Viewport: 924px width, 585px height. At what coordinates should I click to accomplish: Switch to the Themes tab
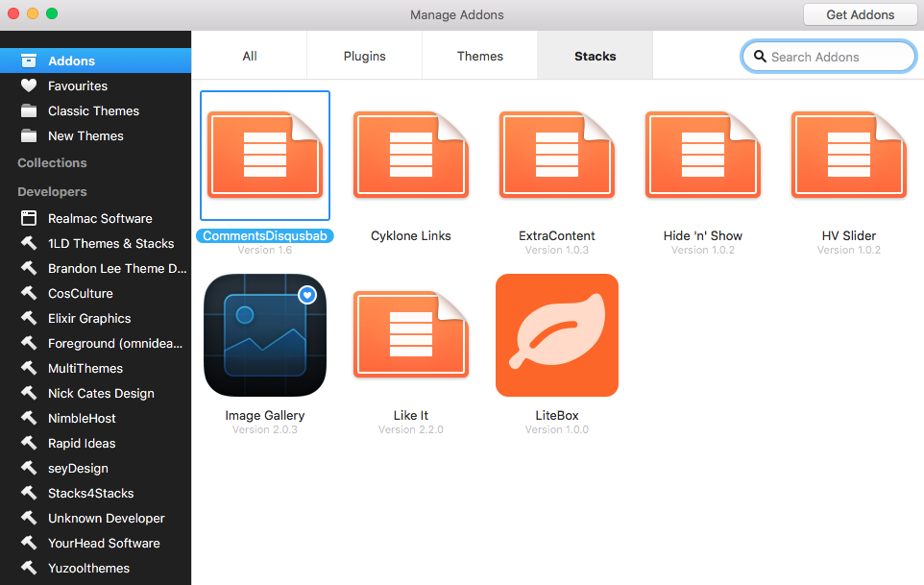click(479, 56)
